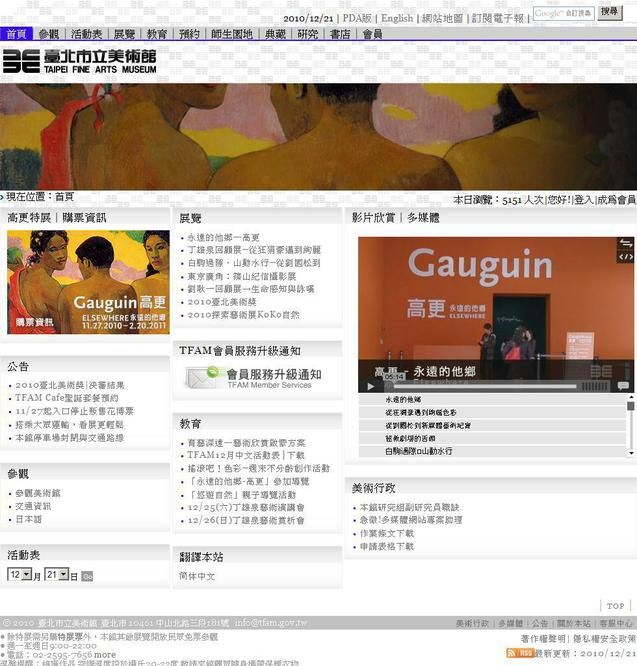Open 著作權聲明 copyright link
637x666 pixels.
coord(543,639)
